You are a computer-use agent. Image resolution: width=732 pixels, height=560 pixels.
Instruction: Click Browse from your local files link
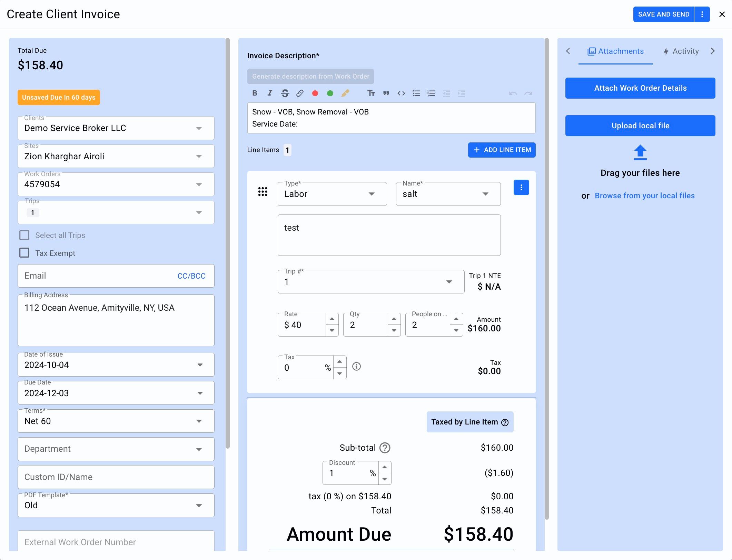pyautogui.click(x=644, y=196)
